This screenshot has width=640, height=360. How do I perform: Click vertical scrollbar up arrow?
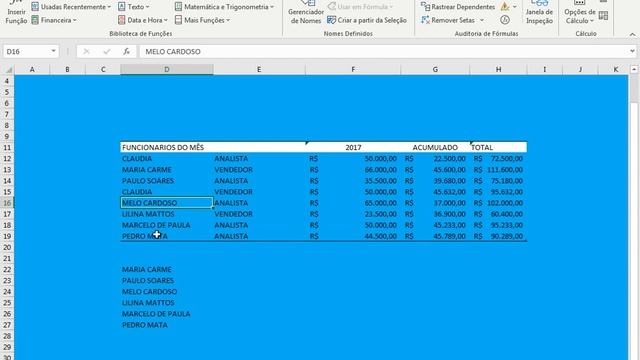pyautogui.click(x=634, y=70)
